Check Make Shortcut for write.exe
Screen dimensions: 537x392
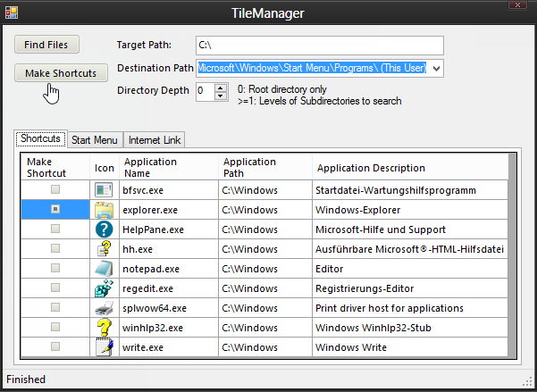55,346
